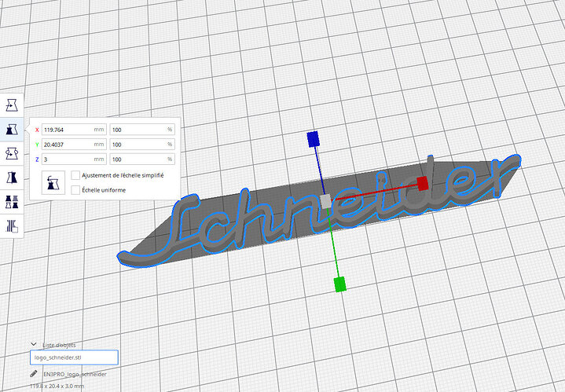Click the pencil icon beside EN3PRO_logo_schneider
The width and height of the screenshot is (565, 392).
pyautogui.click(x=34, y=374)
